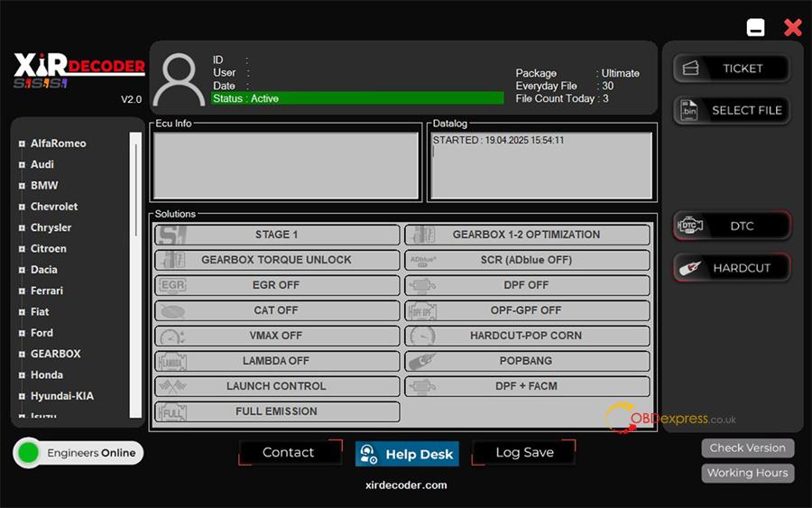The height and width of the screenshot is (508, 812).
Task: Click the OPF GPF engine icon
Action: (422, 311)
